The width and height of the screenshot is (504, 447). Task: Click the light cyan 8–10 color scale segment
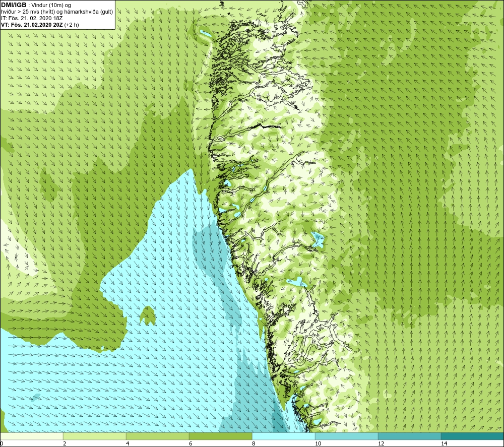click(283, 436)
